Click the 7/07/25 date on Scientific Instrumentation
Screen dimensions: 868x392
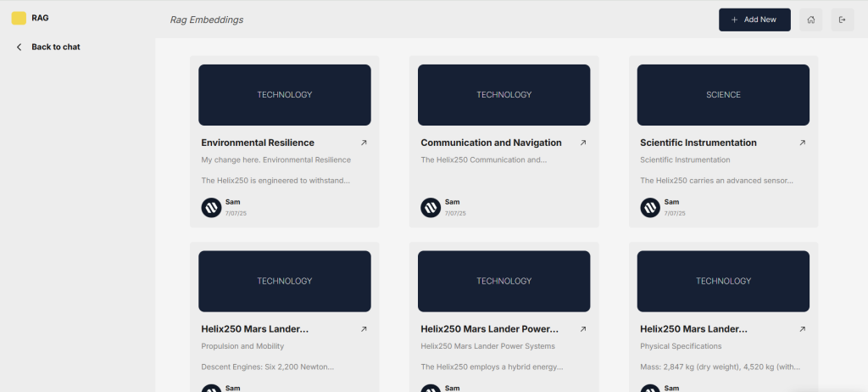[675, 214]
